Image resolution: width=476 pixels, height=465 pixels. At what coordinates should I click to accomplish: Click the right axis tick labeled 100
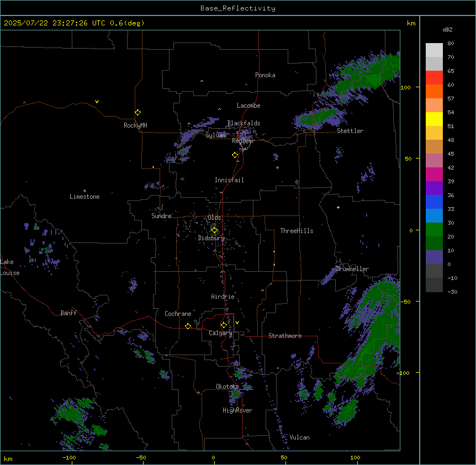(405, 87)
